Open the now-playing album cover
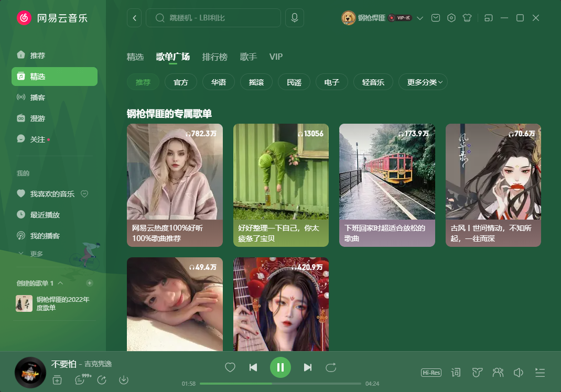This screenshot has width=561, height=392. coord(30,372)
